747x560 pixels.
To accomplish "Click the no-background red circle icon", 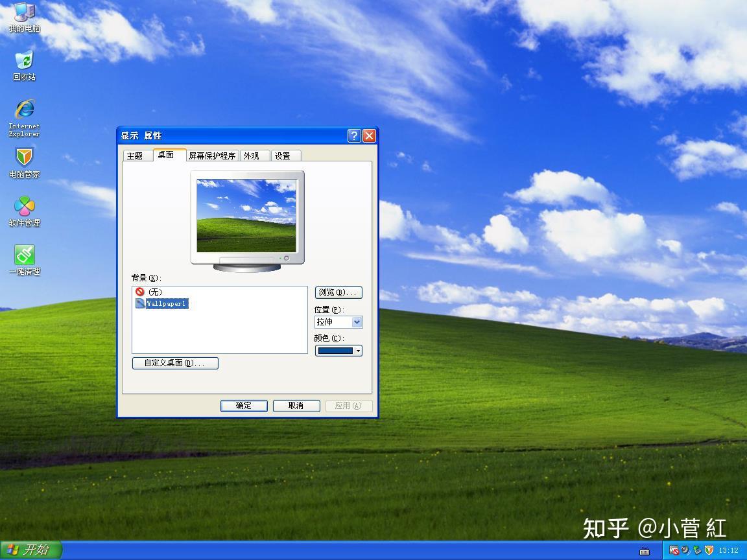I will click(x=139, y=292).
